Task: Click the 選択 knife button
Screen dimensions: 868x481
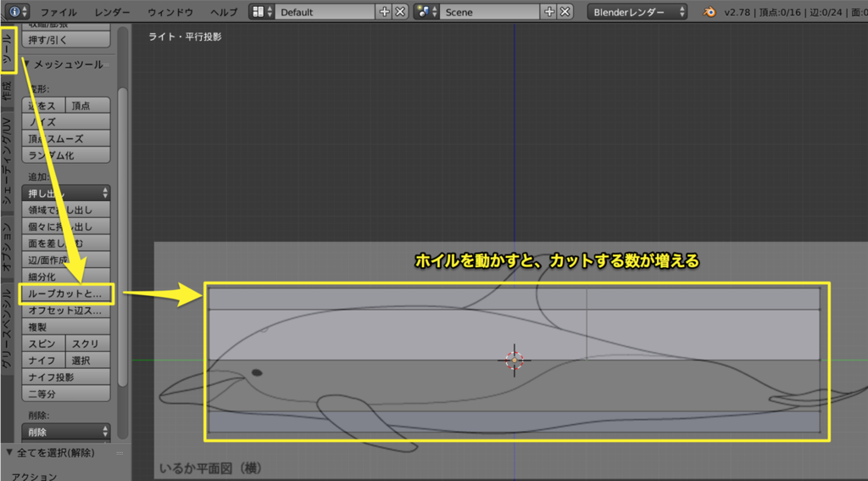Action: pos(87,361)
